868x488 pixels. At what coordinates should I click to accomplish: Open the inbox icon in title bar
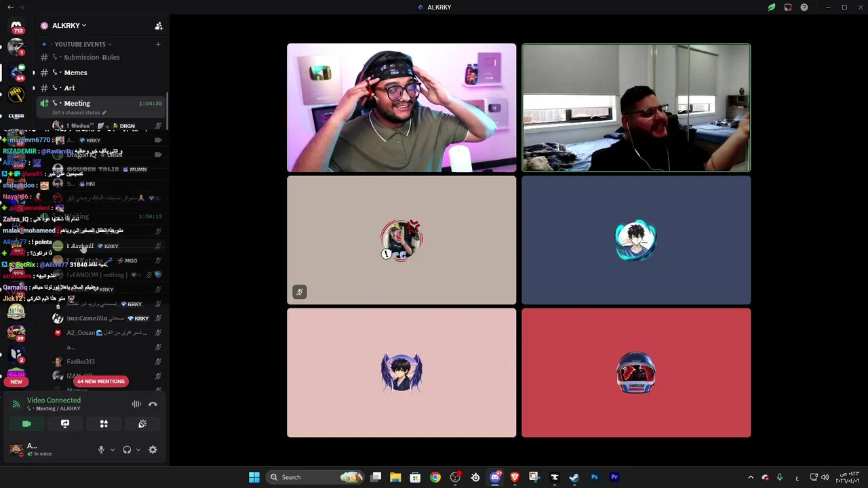coord(788,7)
